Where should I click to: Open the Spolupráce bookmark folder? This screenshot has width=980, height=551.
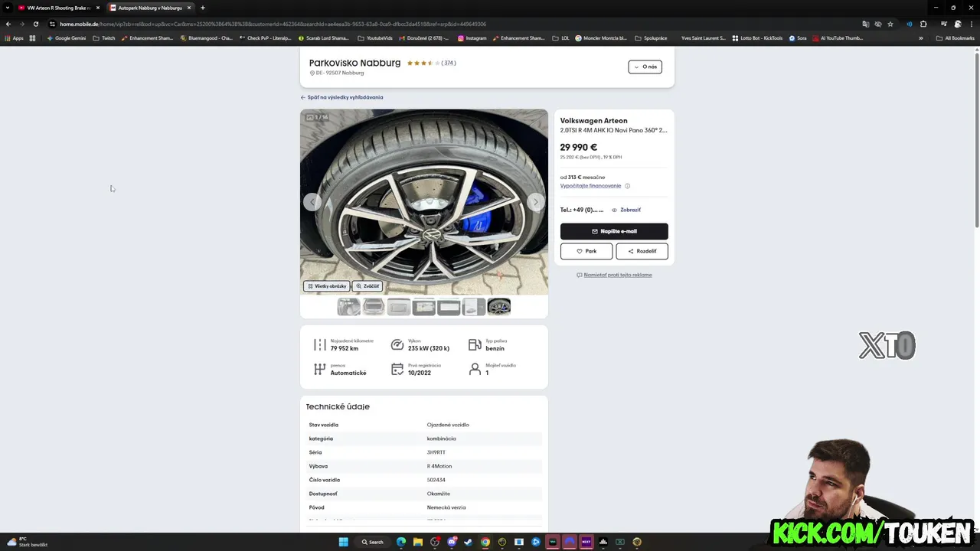point(651,38)
